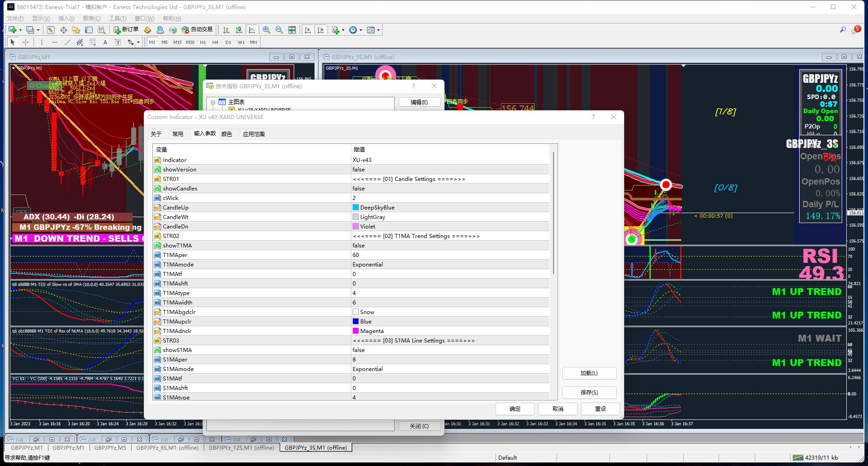The height and width of the screenshot is (466, 868).
Task: Click the CandleUp DeepSkyBlue color swatch
Action: point(356,207)
